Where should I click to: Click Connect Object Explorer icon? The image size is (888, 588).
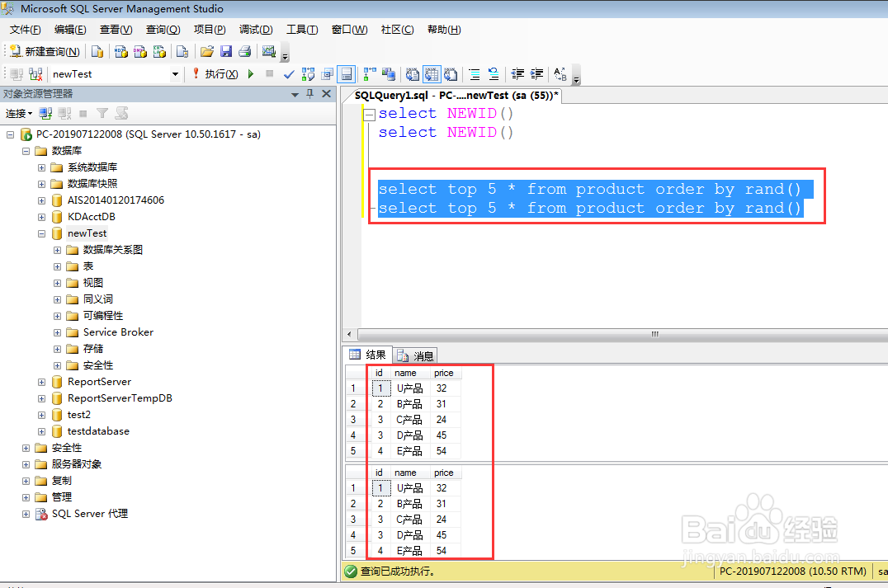[x=45, y=114]
